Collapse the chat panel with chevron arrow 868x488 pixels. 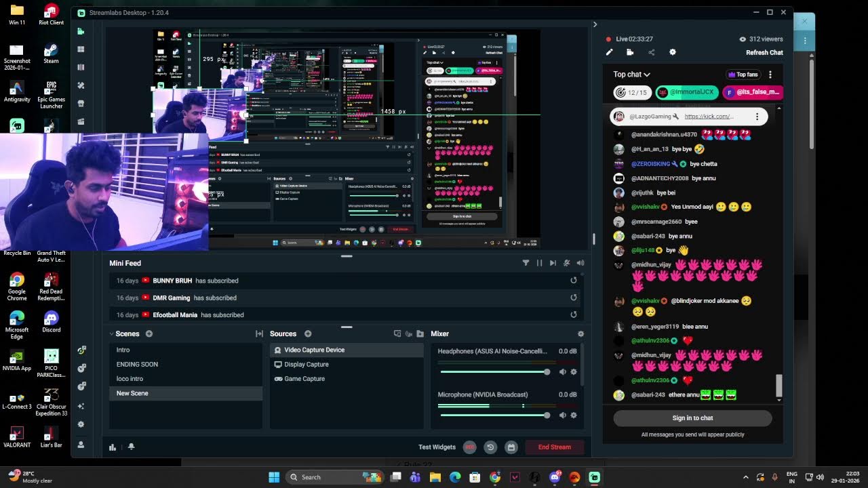click(595, 24)
